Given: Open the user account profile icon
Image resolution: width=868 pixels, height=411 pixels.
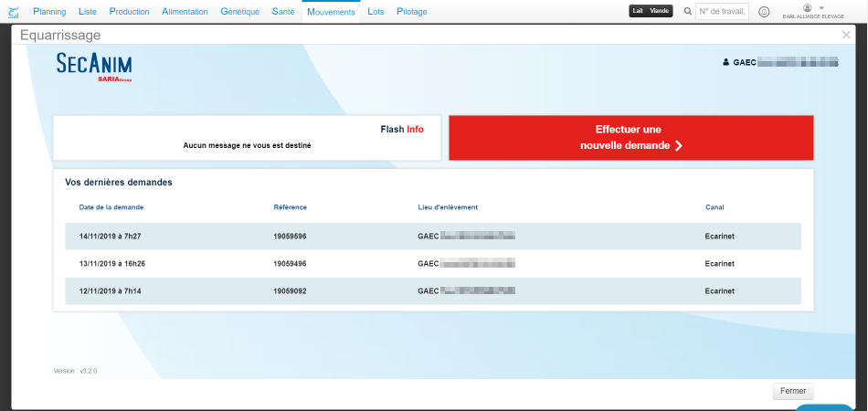Looking at the screenshot, I should 807,7.
